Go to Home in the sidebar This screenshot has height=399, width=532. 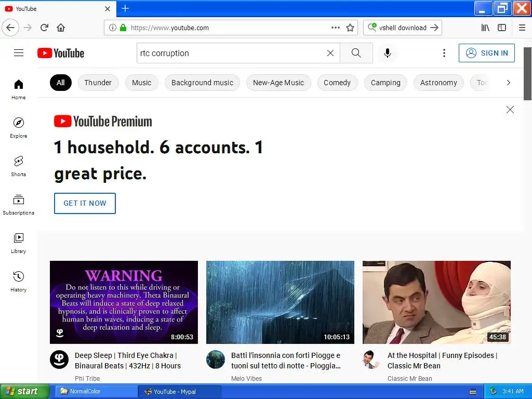tap(19, 89)
